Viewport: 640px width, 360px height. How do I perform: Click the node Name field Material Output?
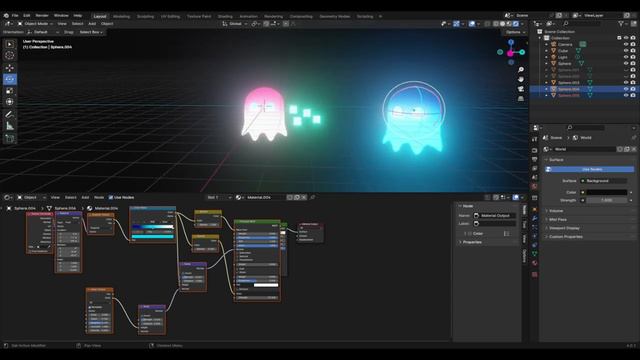[494, 215]
